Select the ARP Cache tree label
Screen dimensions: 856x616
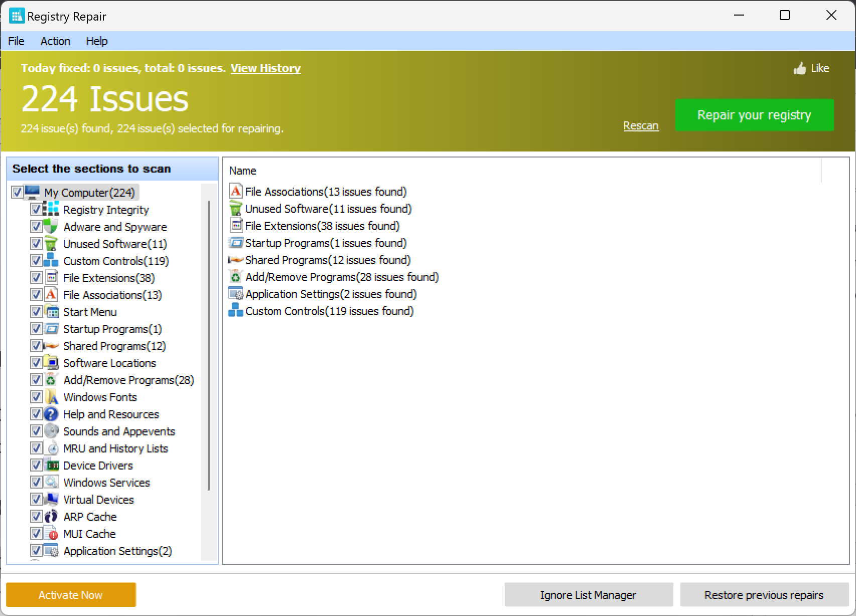pos(90,517)
